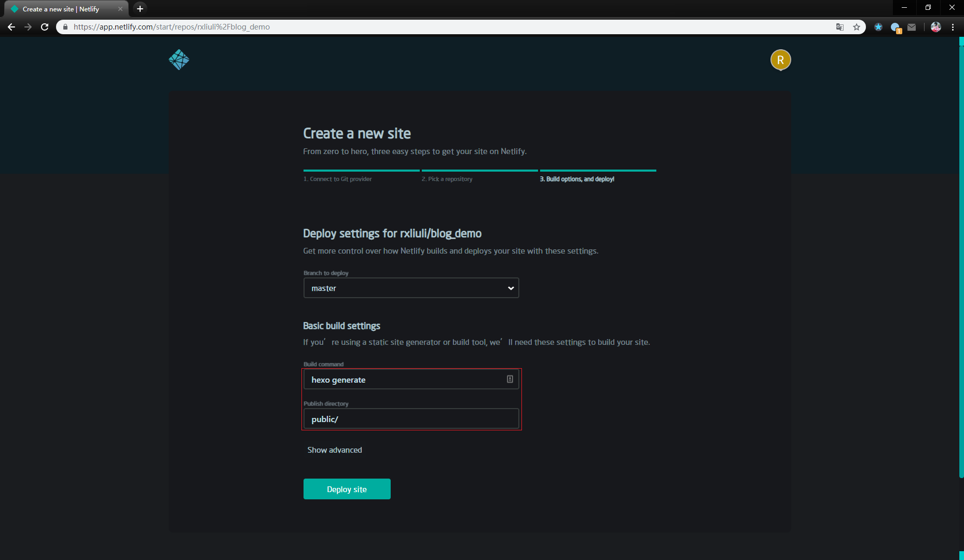Image resolution: width=964 pixels, height=560 pixels.
Task: Open a new browser tab
Action: (x=140, y=9)
